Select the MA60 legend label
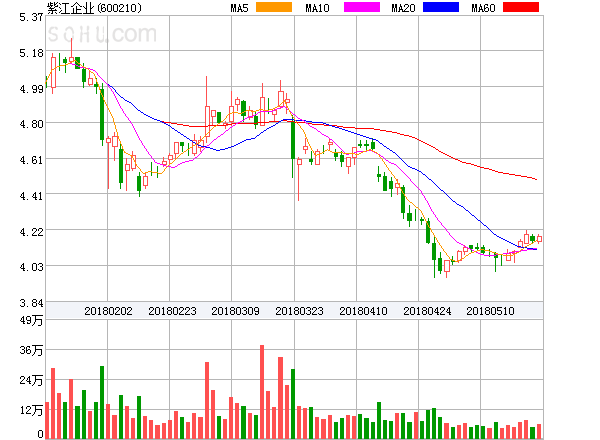Image resolution: width=600 pixels, height=440 pixels. (x=482, y=8)
